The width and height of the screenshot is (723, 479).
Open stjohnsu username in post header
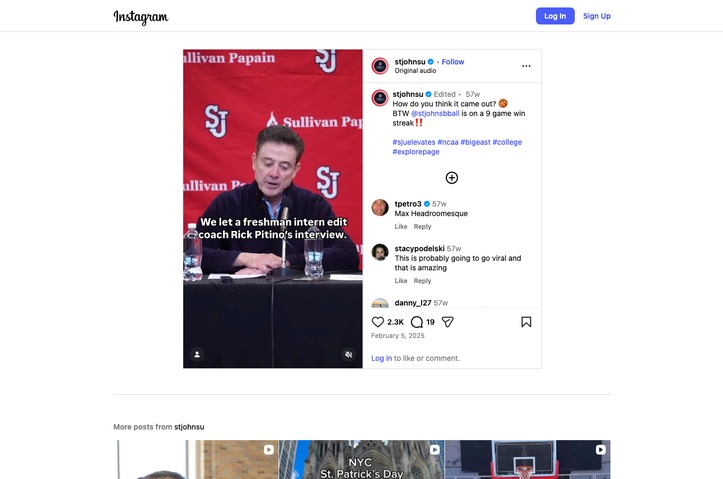click(x=410, y=62)
